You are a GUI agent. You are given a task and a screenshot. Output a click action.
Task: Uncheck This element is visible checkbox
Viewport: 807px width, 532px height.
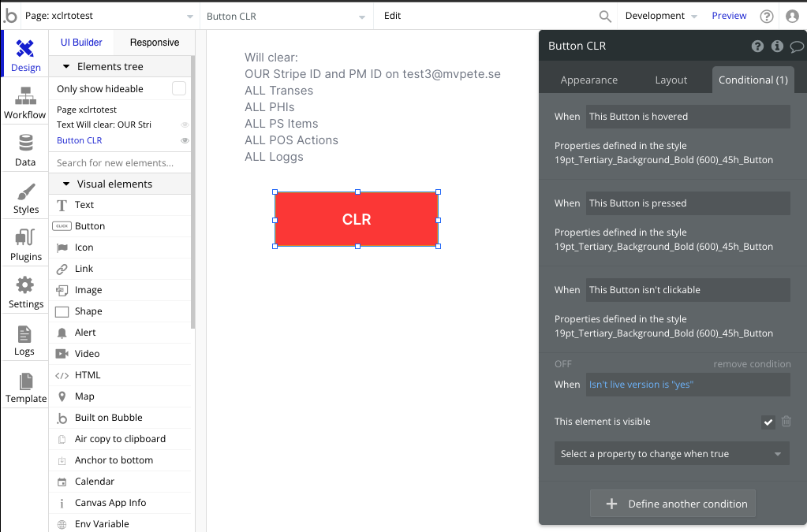click(768, 422)
